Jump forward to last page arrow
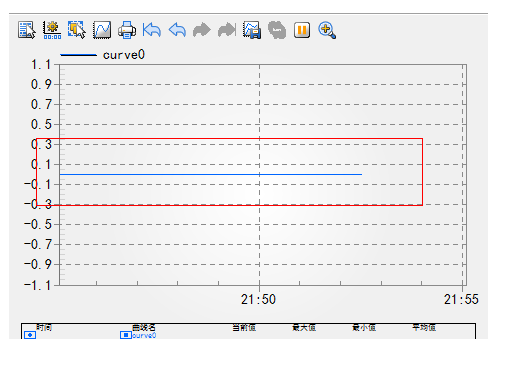The height and width of the screenshot is (366, 515). pyautogui.click(x=227, y=30)
